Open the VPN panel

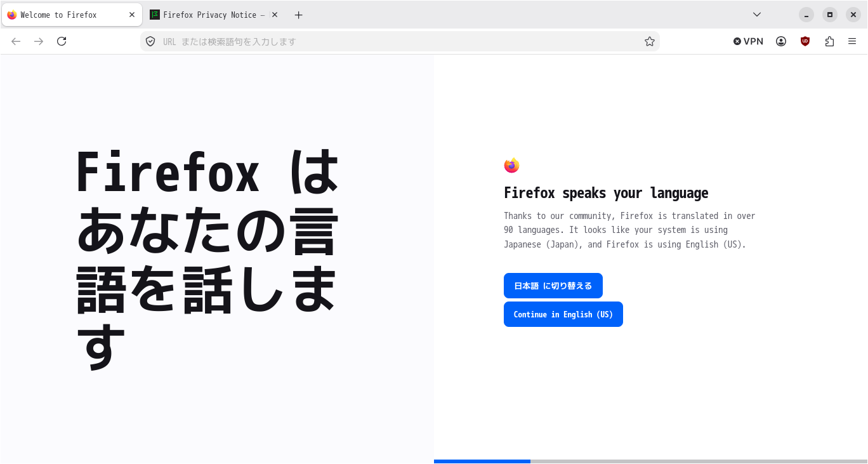click(x=748, y=41)
